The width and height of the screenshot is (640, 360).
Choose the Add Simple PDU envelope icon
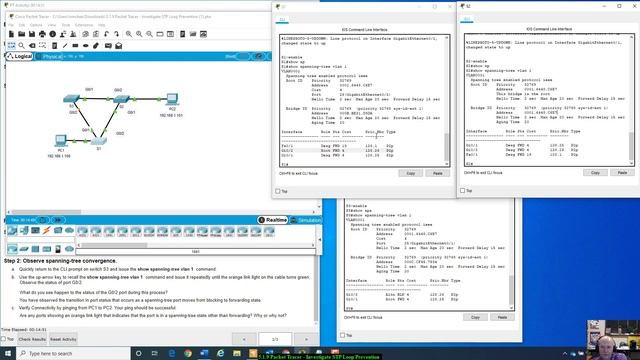pos(108,46)
